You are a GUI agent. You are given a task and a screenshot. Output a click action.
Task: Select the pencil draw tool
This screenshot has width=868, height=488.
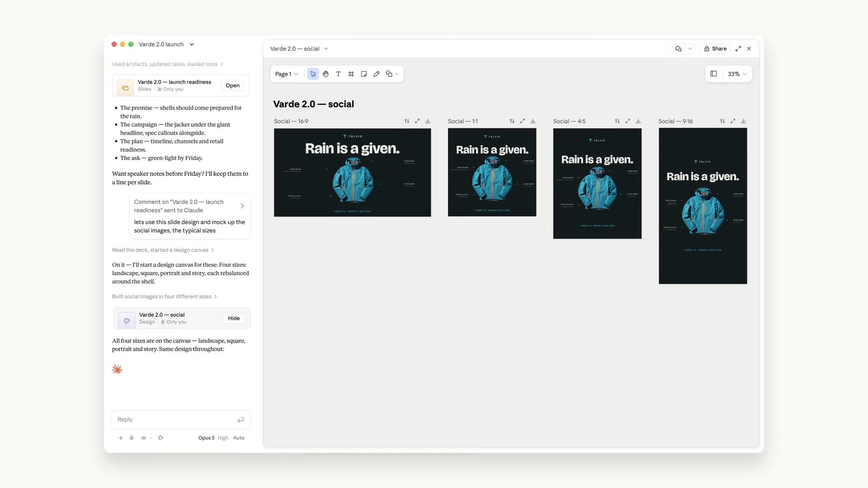pyautogui.click(x=376, y=74)
